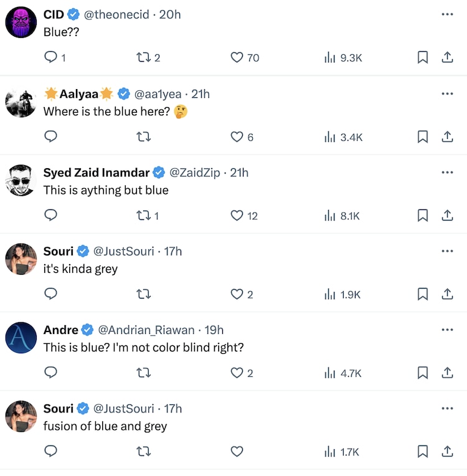Retweet CID's "Blue??" post
467x476 pixels.
(x=144, y=58)
